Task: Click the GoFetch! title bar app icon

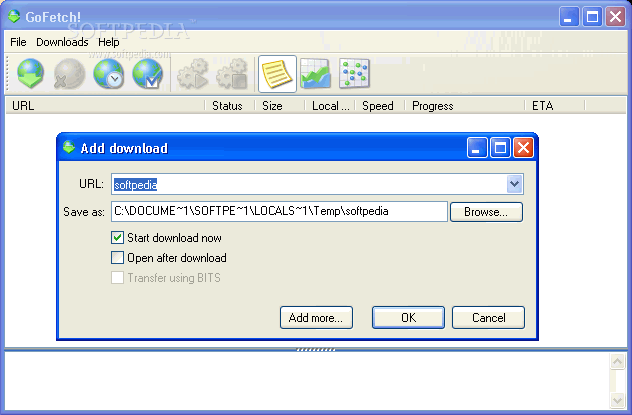Action: (x=14, y=17)
